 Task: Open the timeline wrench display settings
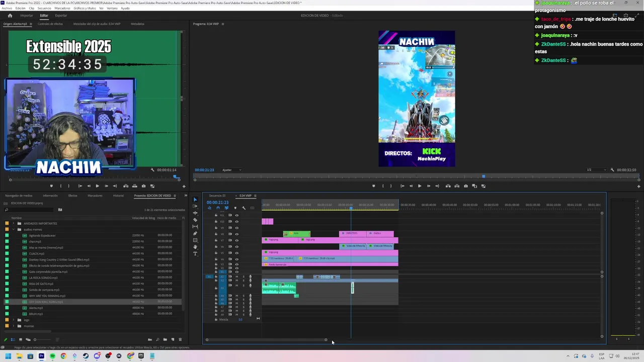(244, 208)
